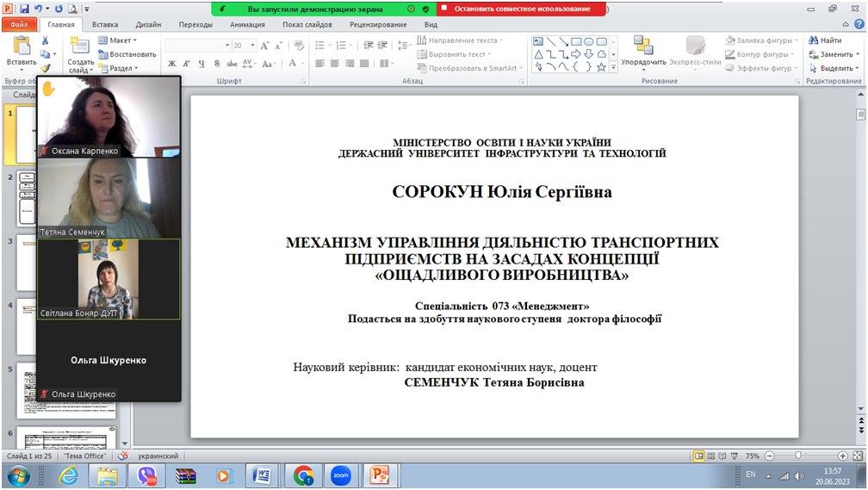
Task: Toggle text shadow (S)
Action: click(217, 64)
